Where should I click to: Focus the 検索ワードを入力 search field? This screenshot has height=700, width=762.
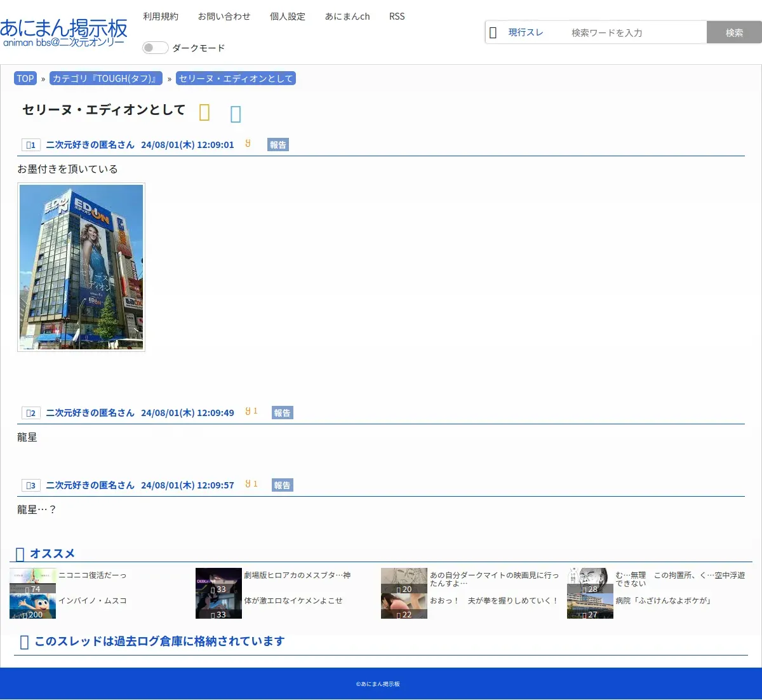[x=635, y=32]
